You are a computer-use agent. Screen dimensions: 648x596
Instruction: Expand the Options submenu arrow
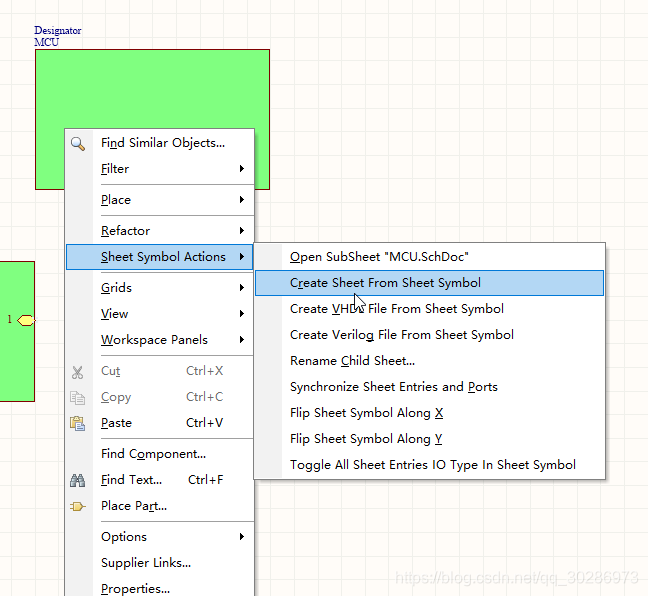242,537
